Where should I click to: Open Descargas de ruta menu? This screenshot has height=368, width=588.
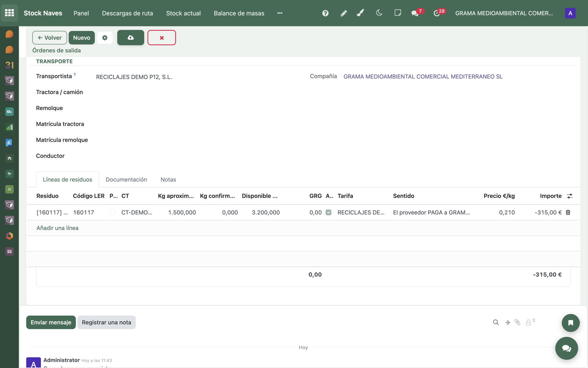tap(128, 13)
